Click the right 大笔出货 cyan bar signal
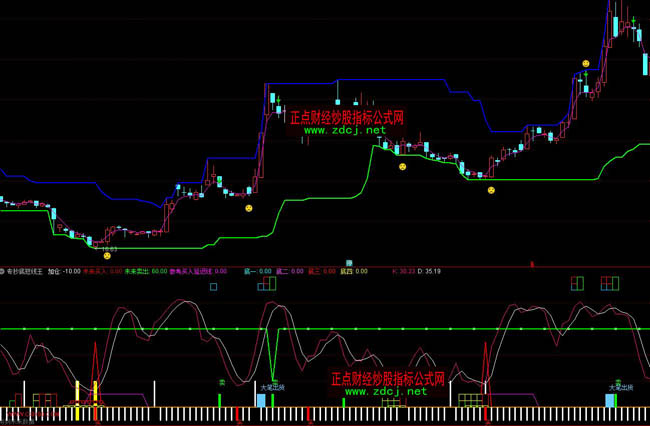The width and height of the screenshot is (650, 426). coord(609,399)
